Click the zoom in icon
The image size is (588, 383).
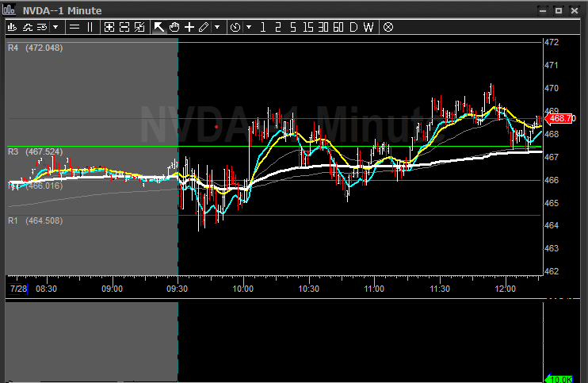click(109, 27)
